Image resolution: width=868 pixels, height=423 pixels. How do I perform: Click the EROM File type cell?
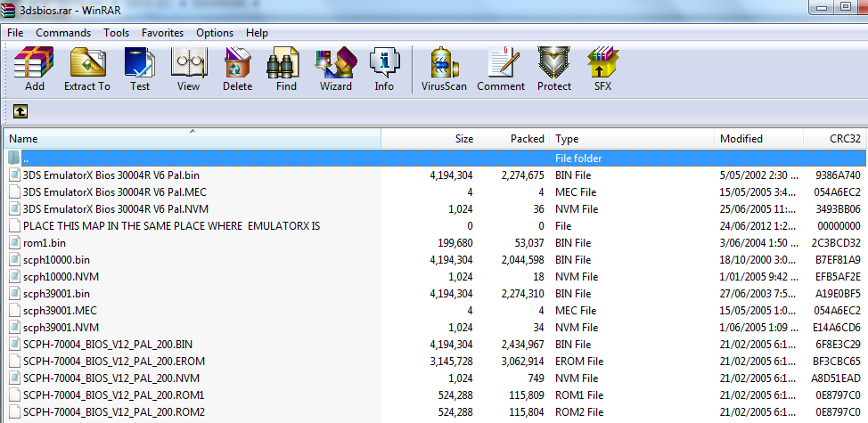pyautogui.click(x=579, y=362)
